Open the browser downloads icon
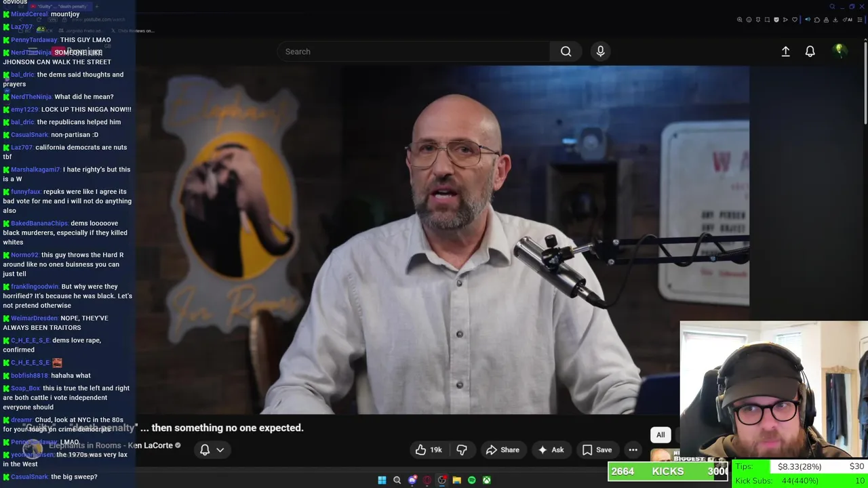The image size is (868, 488). click(x=835, y=20)
